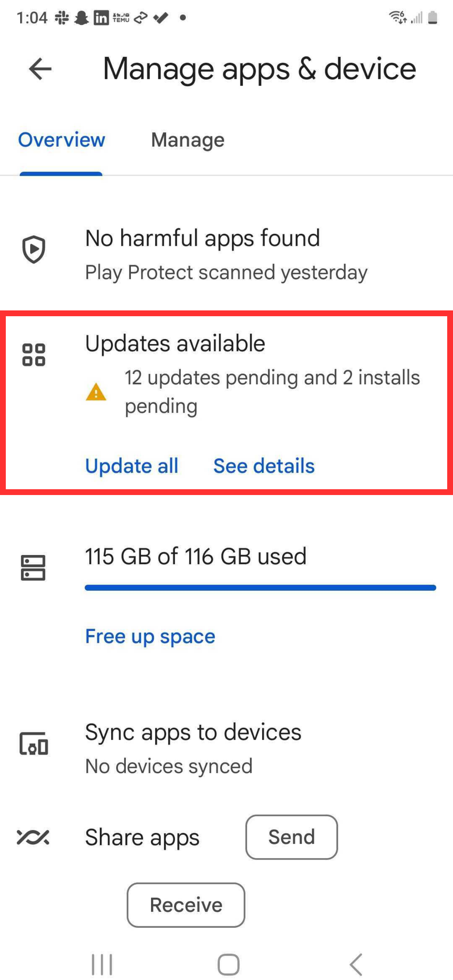Image resolution: width=453 pixels, height=980 pixels.
Task: Click the Receive button
Action: click(x=186, y=905)
